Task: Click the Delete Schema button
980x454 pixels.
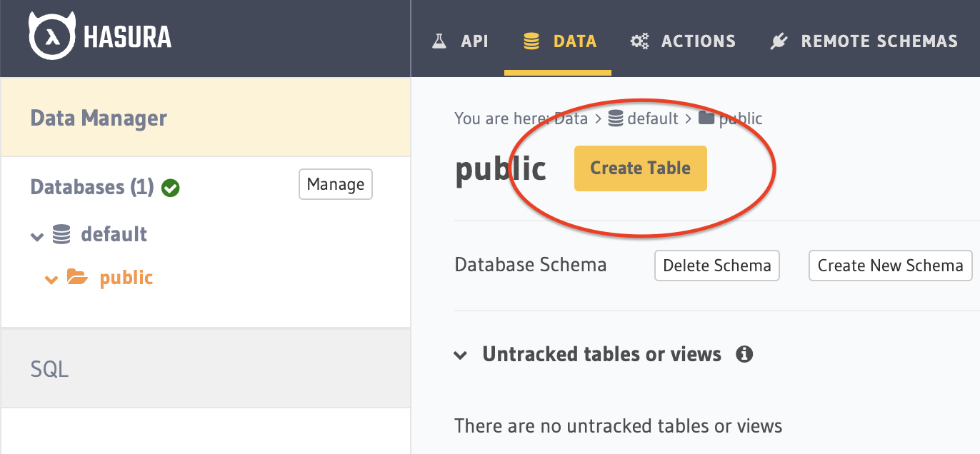Action: (x=716, y=265)
